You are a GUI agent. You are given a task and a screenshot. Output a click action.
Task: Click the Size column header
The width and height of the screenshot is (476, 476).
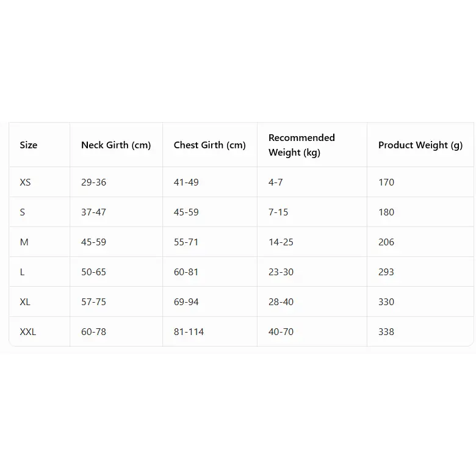click(29, 145)
